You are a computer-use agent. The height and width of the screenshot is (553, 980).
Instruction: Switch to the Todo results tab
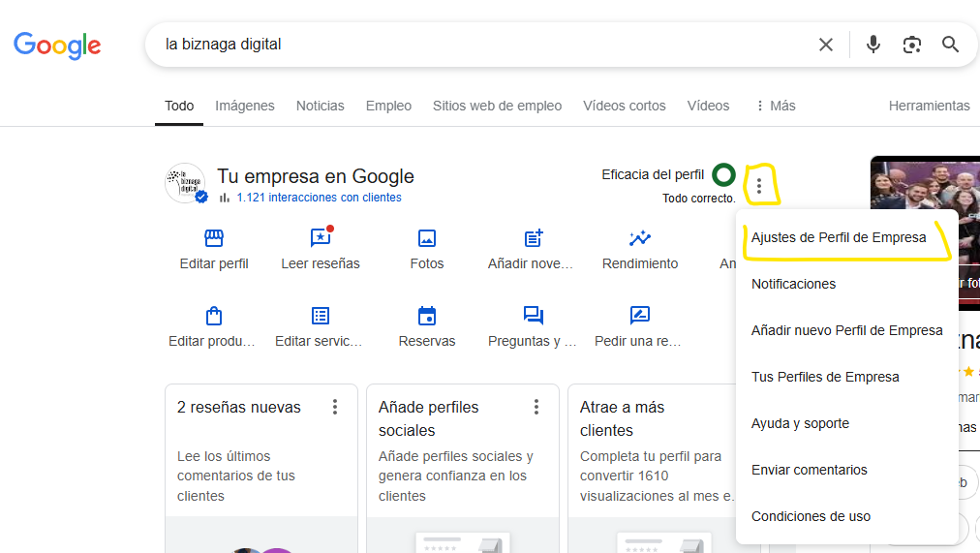pos(179,106)
